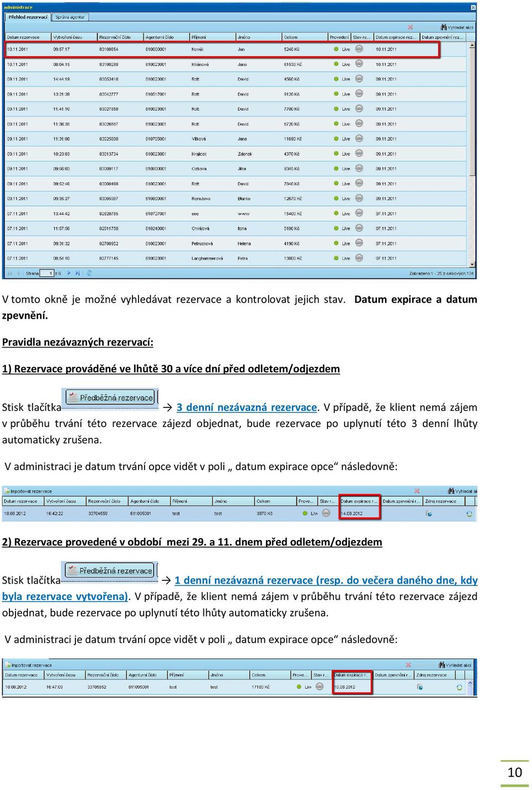Viewport: 532px width, 790px height.
Task: Click refresh icon in 33704559 row
Action: point(469,513)
